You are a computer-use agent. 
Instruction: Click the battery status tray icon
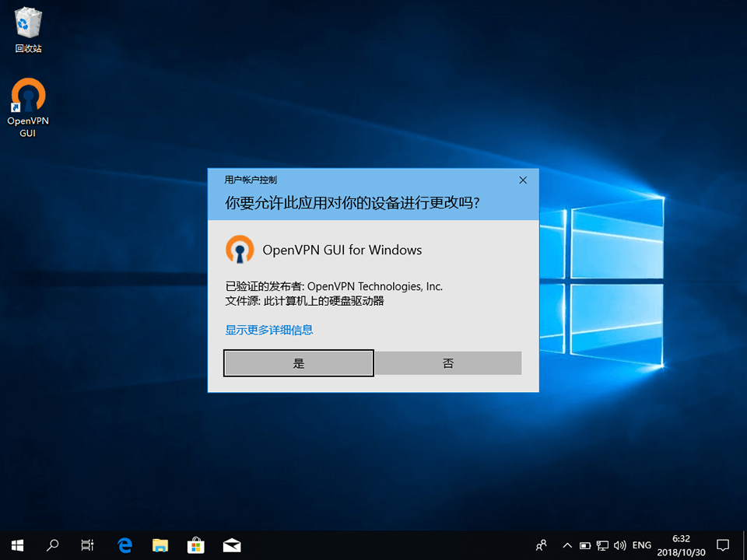[x=585, y=546]
